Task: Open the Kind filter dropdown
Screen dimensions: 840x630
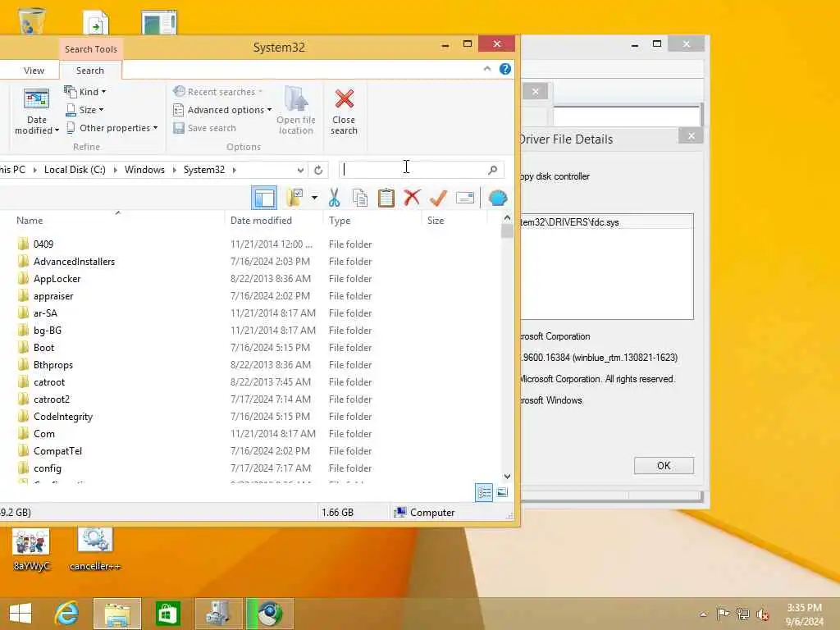Action: click(x=85, y=92)
